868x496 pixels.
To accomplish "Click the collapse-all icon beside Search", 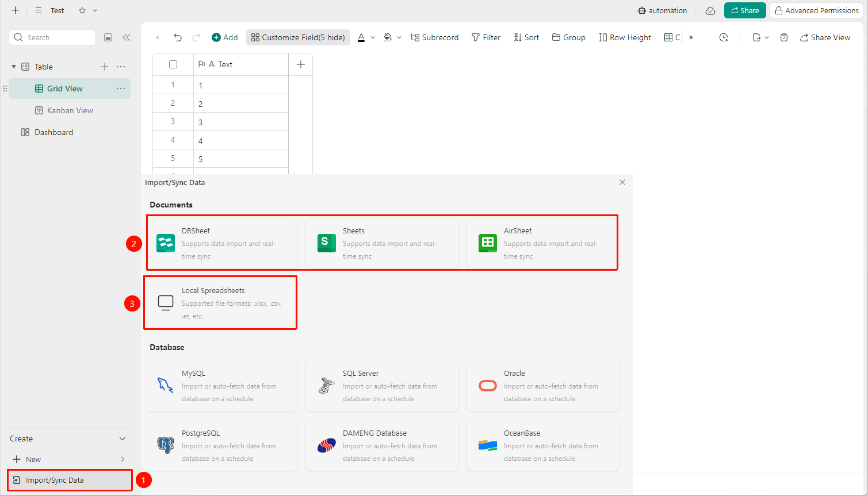I will click(108, 37).
